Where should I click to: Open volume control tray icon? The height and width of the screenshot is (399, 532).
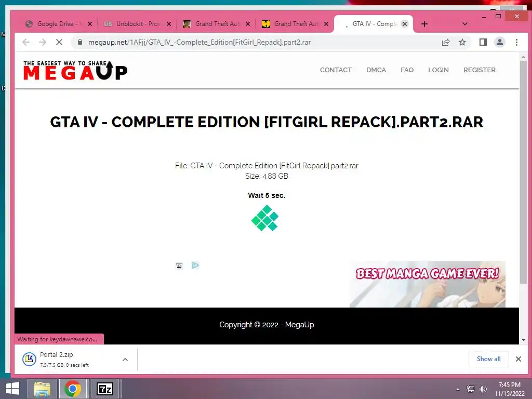[483, 389]
